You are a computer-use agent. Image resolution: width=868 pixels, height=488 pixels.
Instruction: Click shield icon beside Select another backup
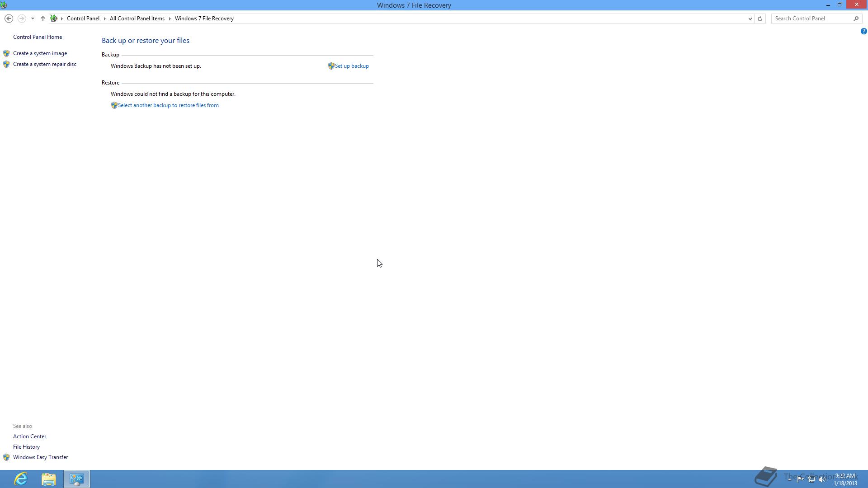[x=114, y=105]
